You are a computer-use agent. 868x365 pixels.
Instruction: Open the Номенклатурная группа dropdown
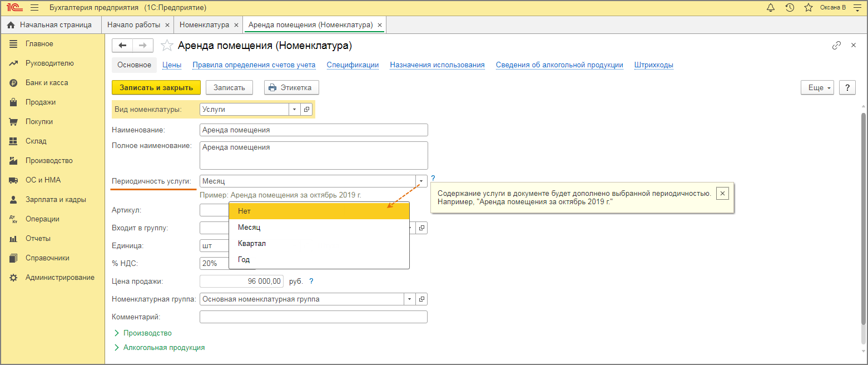410,299
